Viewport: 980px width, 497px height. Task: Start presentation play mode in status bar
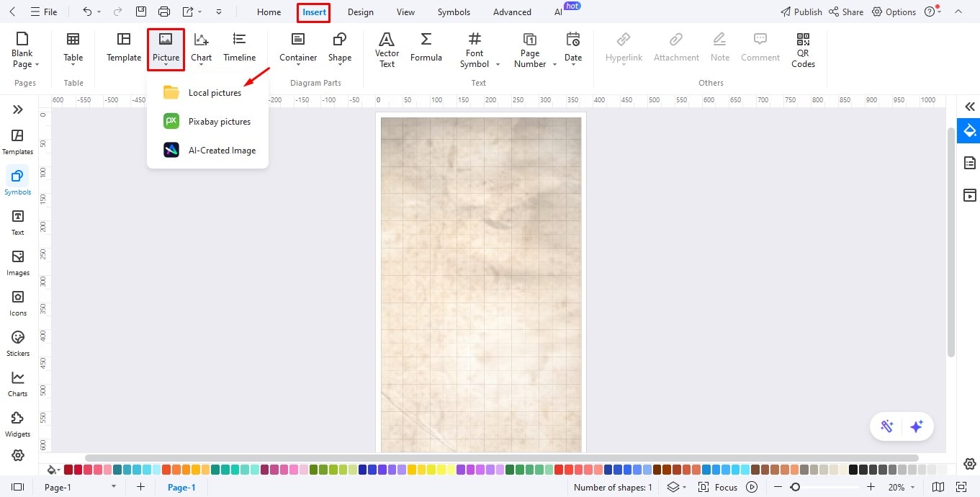[x=752, y=487]
